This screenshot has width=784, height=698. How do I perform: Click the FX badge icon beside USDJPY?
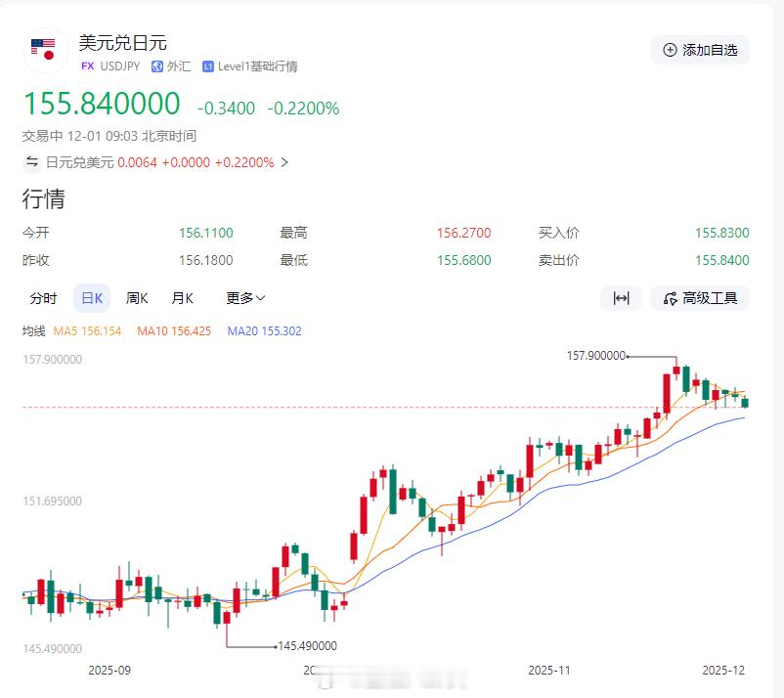click(x=88, y=66)
